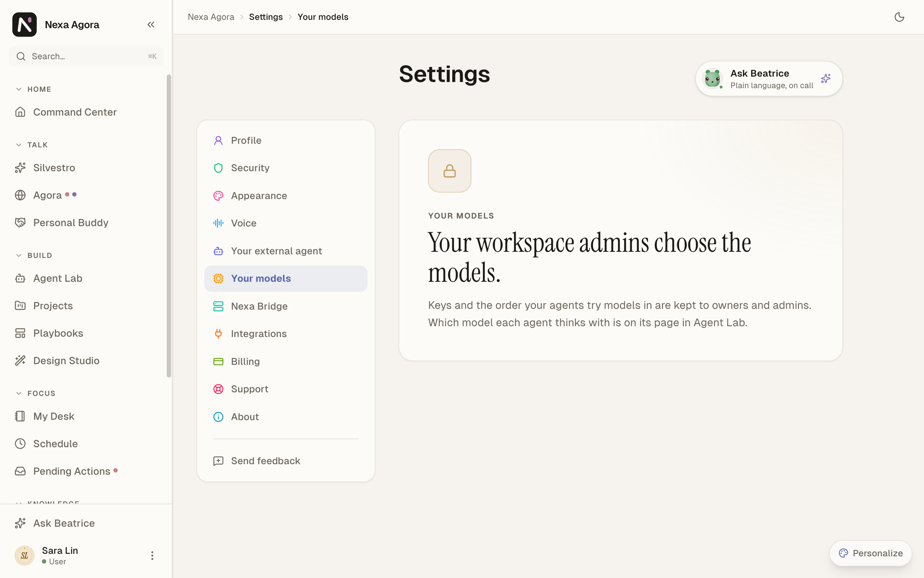
Task: Open Your external agent settings
Action: 286,251
